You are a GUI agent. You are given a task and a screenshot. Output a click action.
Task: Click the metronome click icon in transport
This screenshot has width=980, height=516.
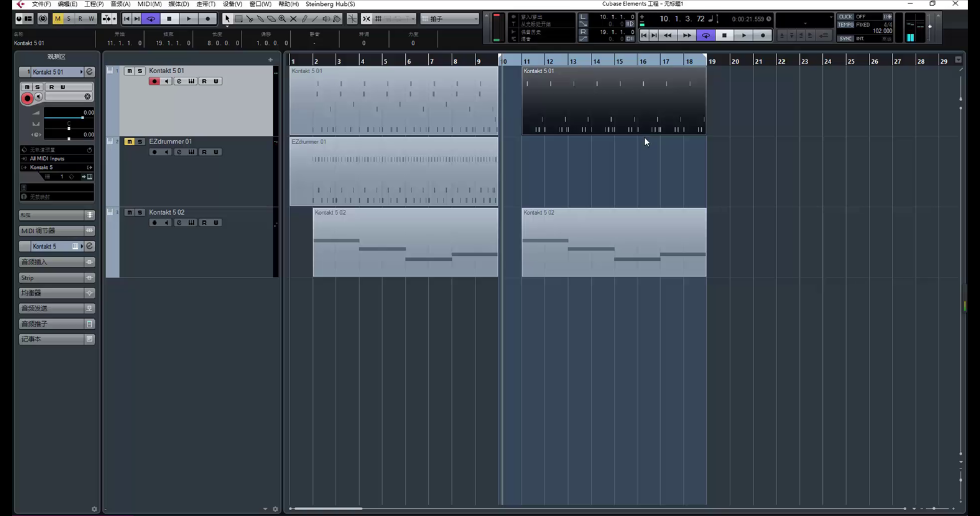click(x=888, y=17)
